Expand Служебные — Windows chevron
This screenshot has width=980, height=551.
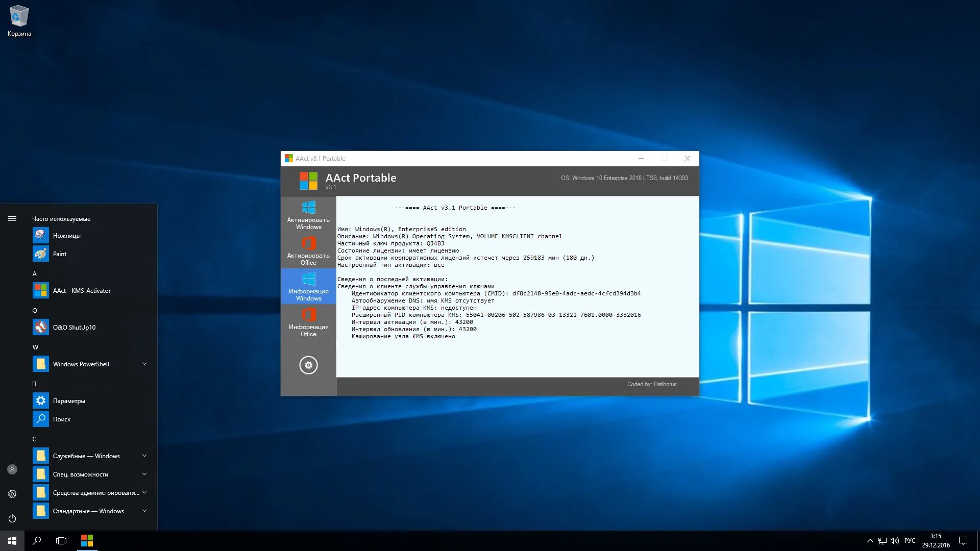point(144,456)
